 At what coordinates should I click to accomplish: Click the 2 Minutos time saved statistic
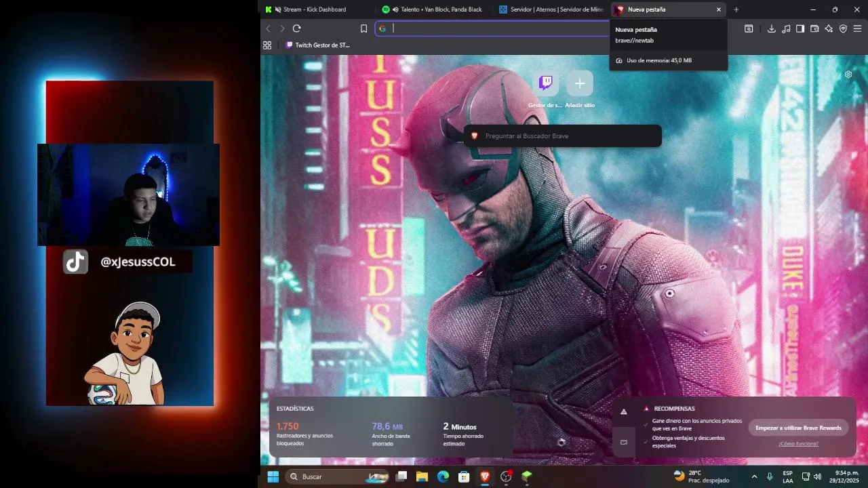coord(460,426)
